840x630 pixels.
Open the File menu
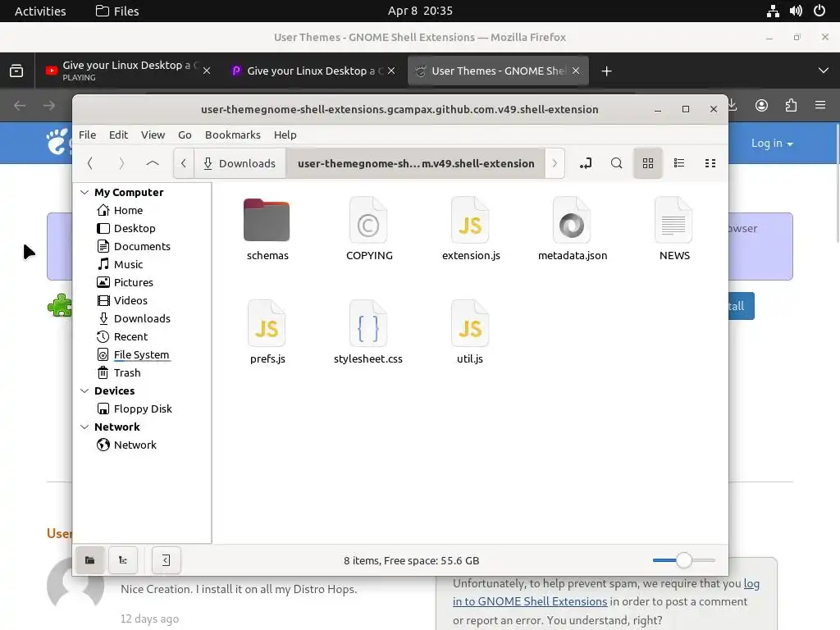point(87,135)
